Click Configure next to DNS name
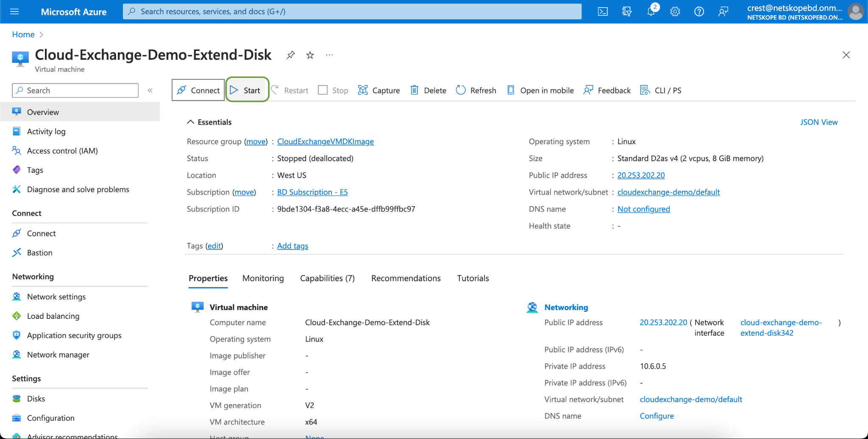868x439 pixels. click(657, 416)
